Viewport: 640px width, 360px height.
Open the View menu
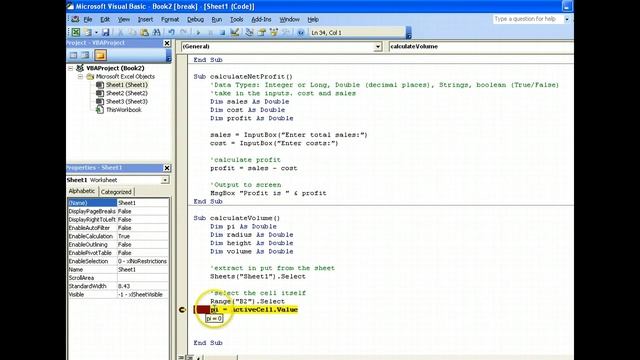coord(124,19)
